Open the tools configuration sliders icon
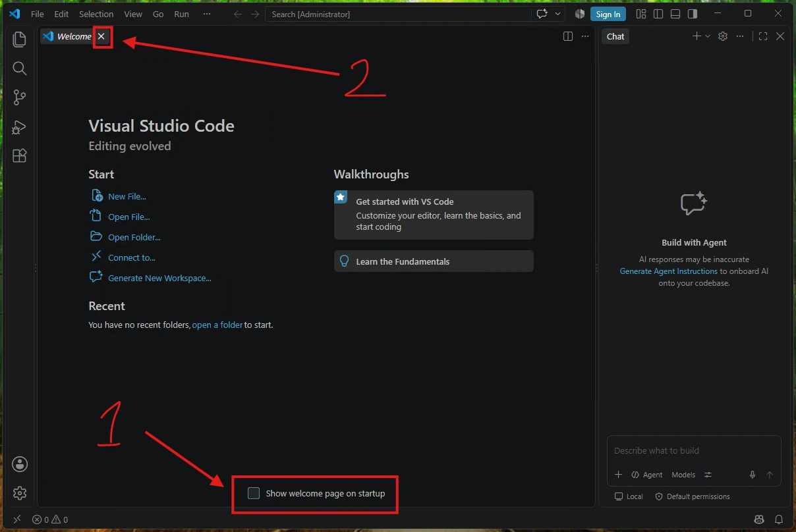796x532 pixels. click(x=708, y=475)
